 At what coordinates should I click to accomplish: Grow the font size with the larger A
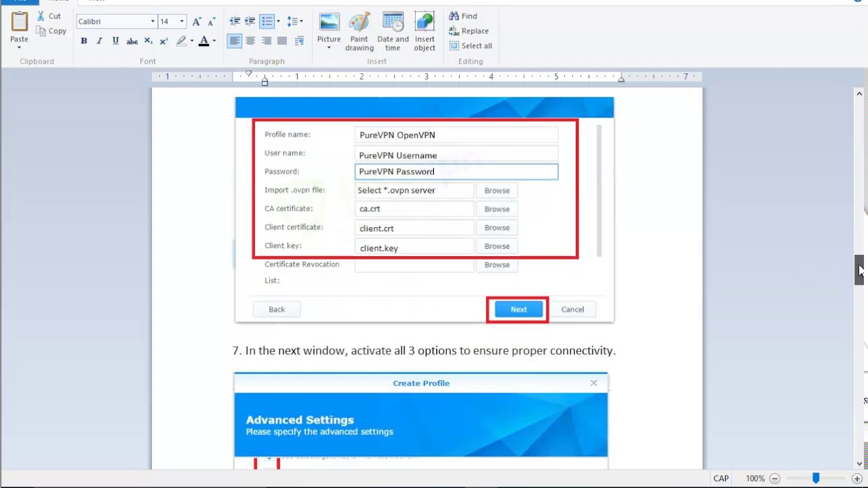coord(197,22)
